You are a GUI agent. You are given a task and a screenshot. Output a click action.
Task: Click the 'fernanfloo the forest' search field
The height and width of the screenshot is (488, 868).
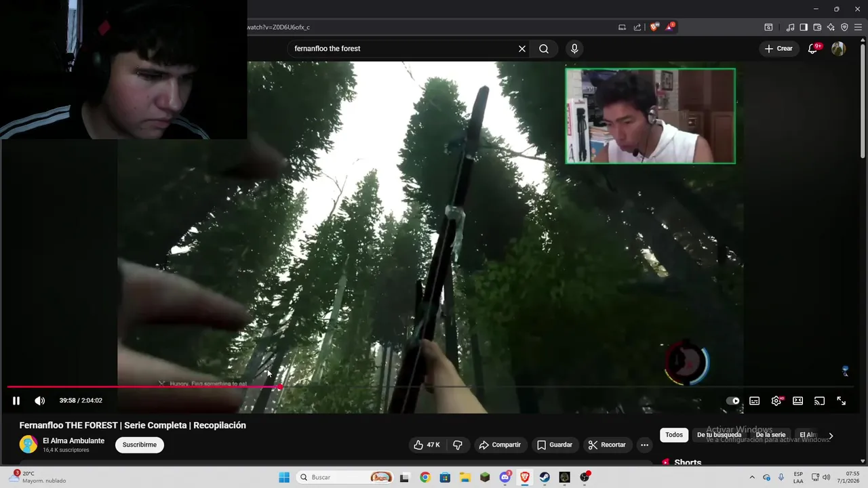[x=403, y=49]
